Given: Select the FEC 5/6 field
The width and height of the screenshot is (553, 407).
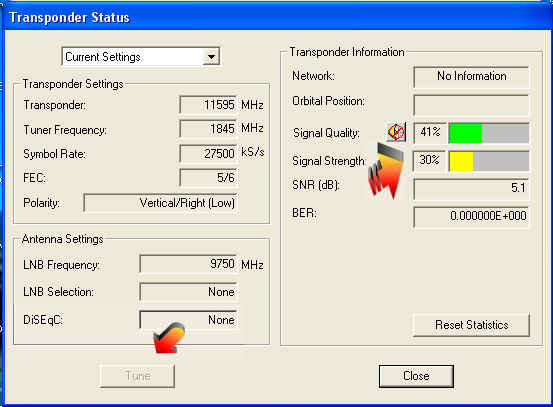Looking at the screenshot, I should [208, 177].
